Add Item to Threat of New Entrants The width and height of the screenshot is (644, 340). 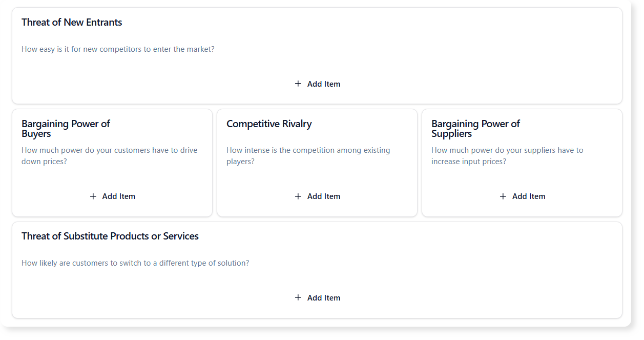click(x=317, y=84)
